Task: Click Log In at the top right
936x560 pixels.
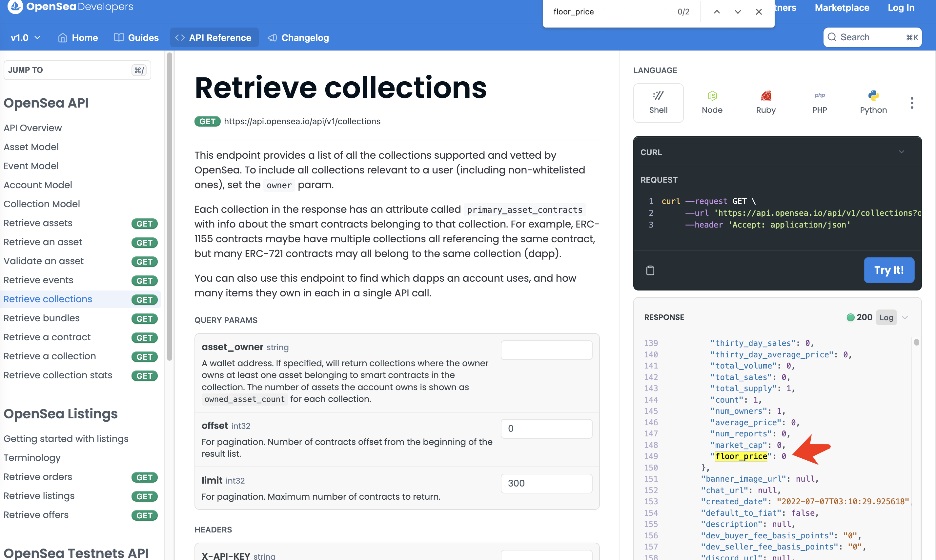Action: pyautogui.click(x=901, y=8)
